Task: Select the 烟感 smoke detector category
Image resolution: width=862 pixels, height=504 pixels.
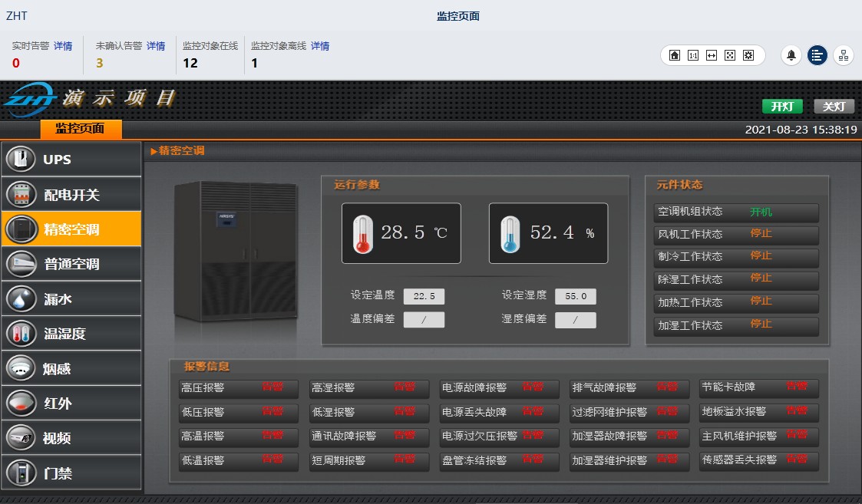Action: click(x=71, y=367)
